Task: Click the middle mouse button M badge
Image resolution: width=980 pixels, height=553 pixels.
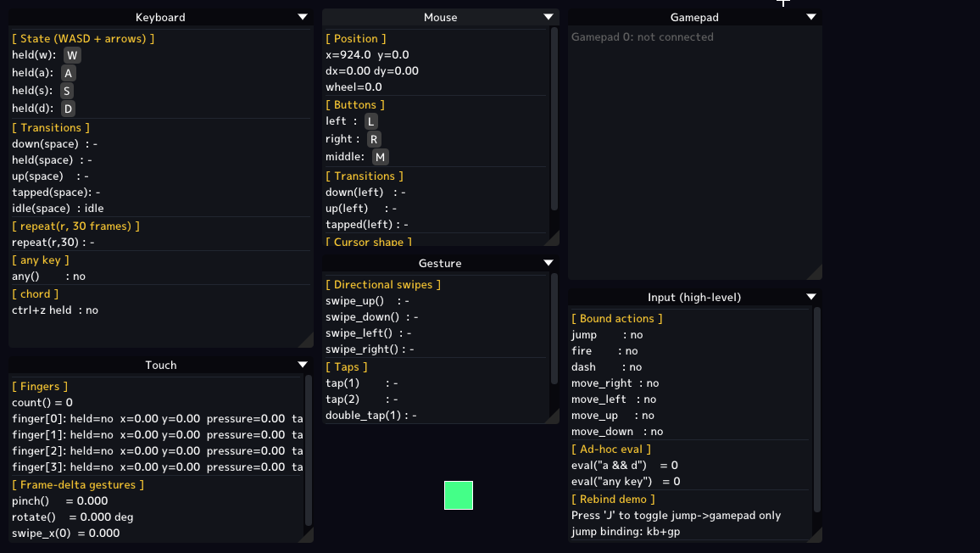Action: click(380, 157)
